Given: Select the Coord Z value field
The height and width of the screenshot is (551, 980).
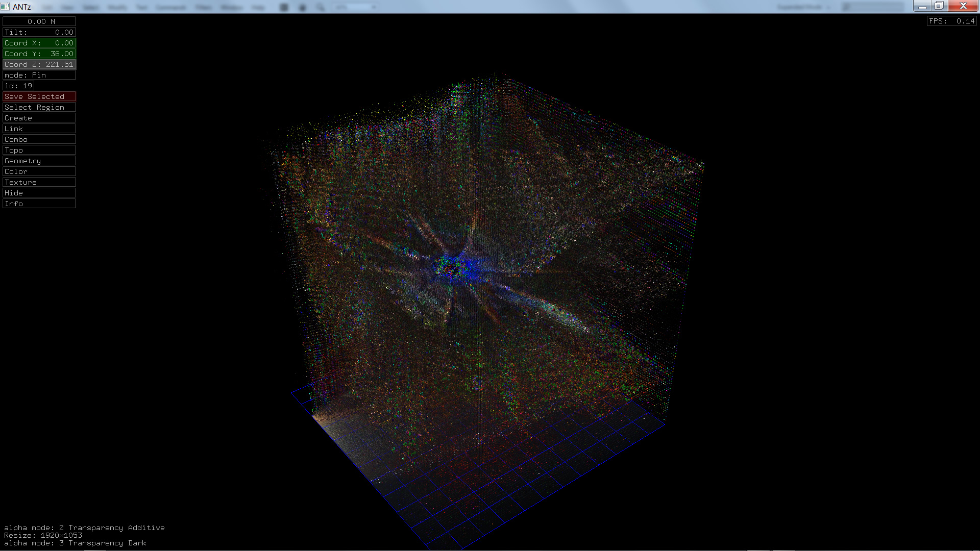Looking at the screenshot, I should click(x=39, y=64).
